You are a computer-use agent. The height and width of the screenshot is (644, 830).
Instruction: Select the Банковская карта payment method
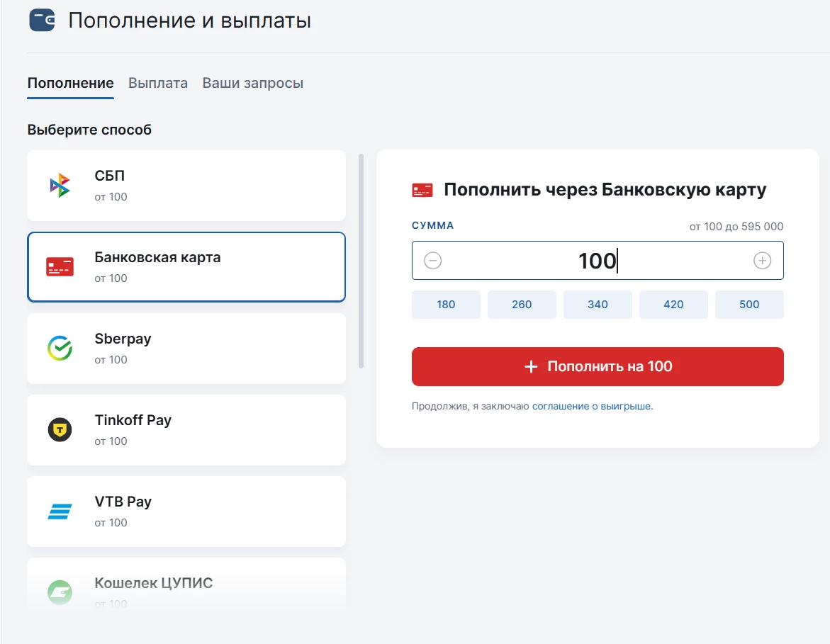pyautogui.click(x=186, y=266)
